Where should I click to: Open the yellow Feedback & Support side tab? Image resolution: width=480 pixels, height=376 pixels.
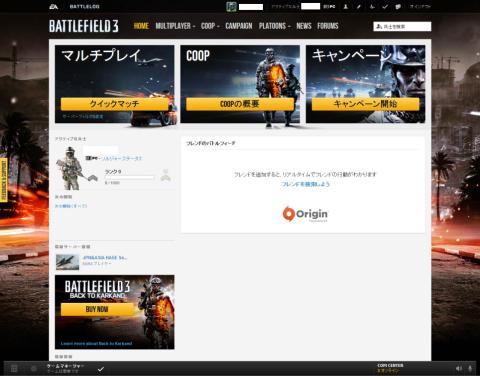(4, 180)
